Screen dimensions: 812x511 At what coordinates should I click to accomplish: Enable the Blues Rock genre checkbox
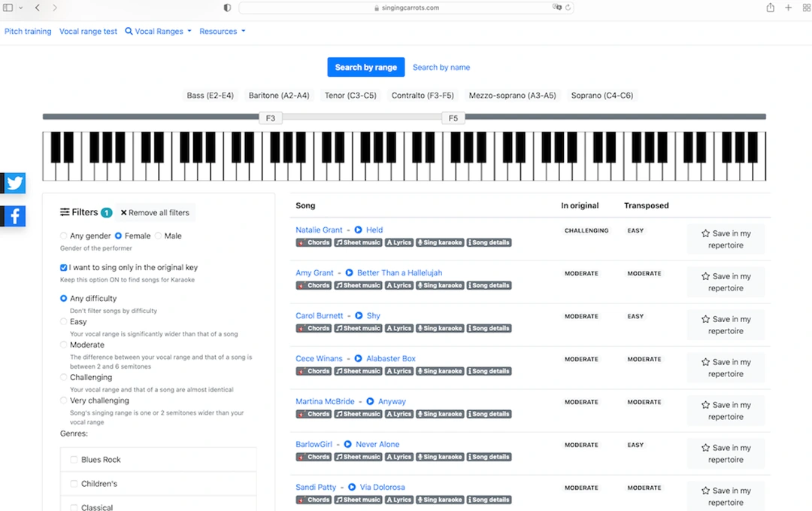[72, 459]
